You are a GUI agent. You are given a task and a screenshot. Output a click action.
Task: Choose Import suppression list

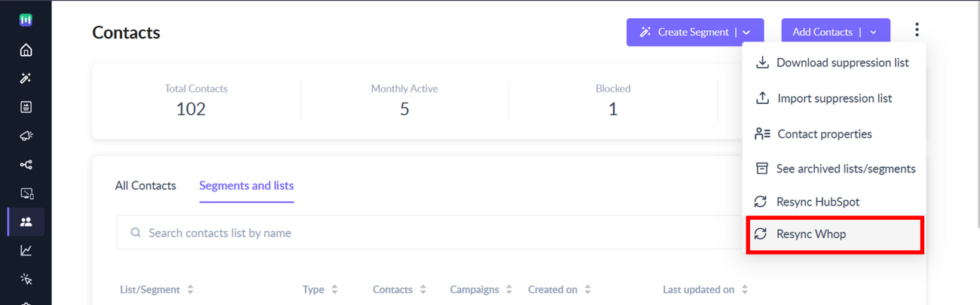pos(835,99)
